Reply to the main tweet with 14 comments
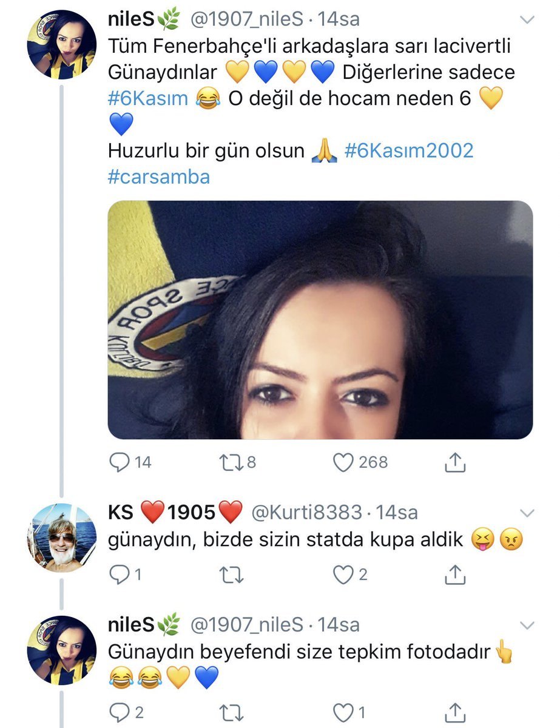Screen dimensions: 560x728 (118, 463)
